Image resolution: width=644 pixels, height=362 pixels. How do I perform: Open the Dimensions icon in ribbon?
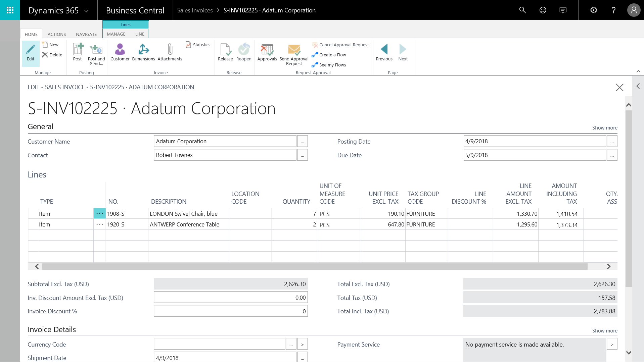[143, 50]
